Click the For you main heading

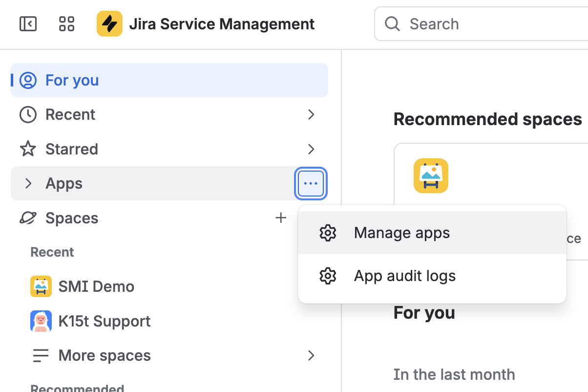[x=424, y=312]
